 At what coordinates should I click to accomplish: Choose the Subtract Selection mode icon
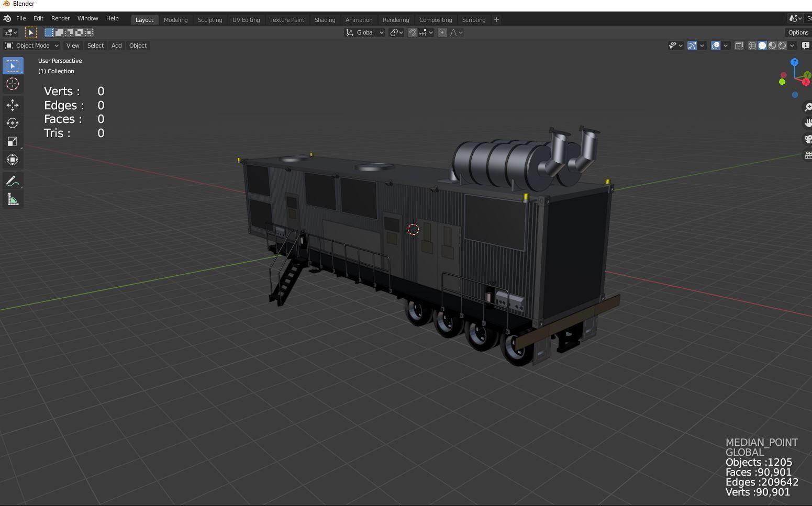tap(69, 32)
